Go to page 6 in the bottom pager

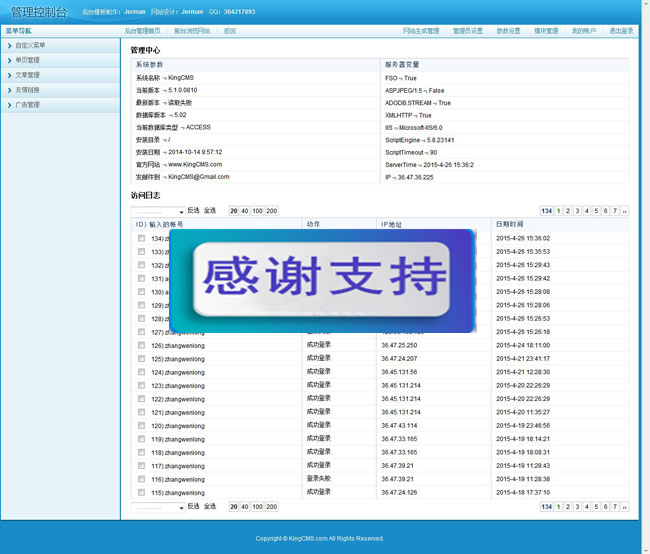click(x=606, y=507)
